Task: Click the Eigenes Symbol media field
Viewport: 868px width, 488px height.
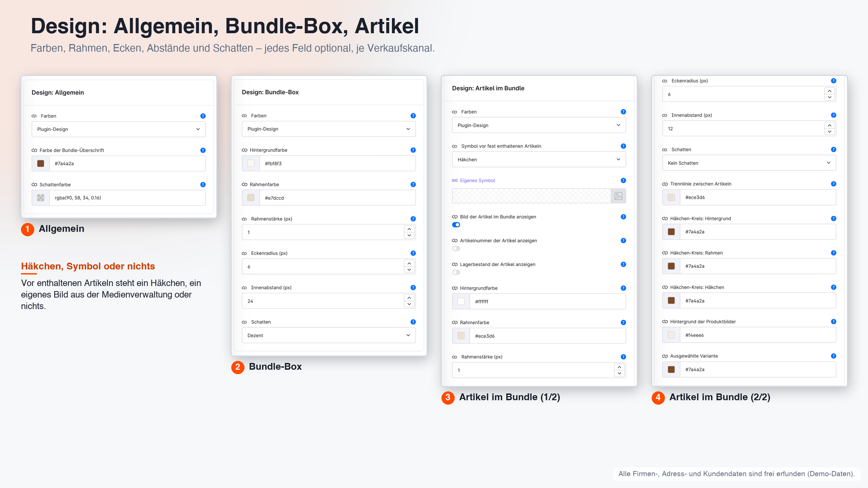Action: coord(531,196)
